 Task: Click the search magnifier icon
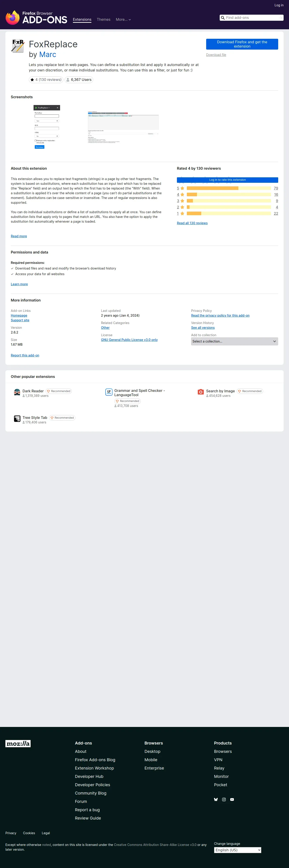(x=223, y=18)
